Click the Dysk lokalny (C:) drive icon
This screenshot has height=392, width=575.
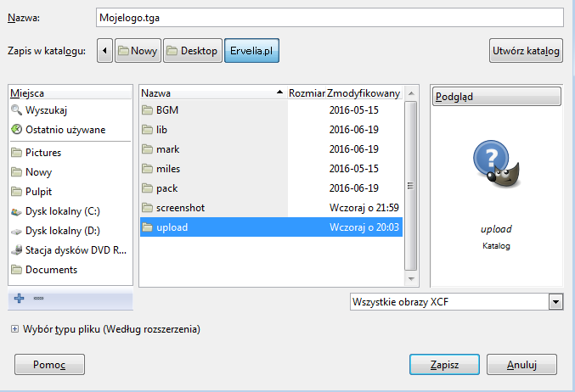[17, 211]
